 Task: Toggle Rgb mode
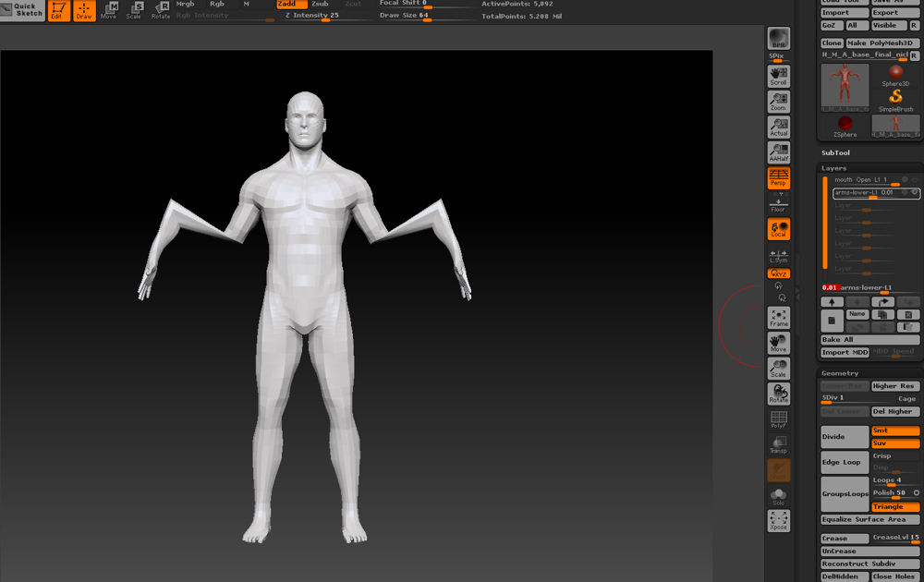217,4
